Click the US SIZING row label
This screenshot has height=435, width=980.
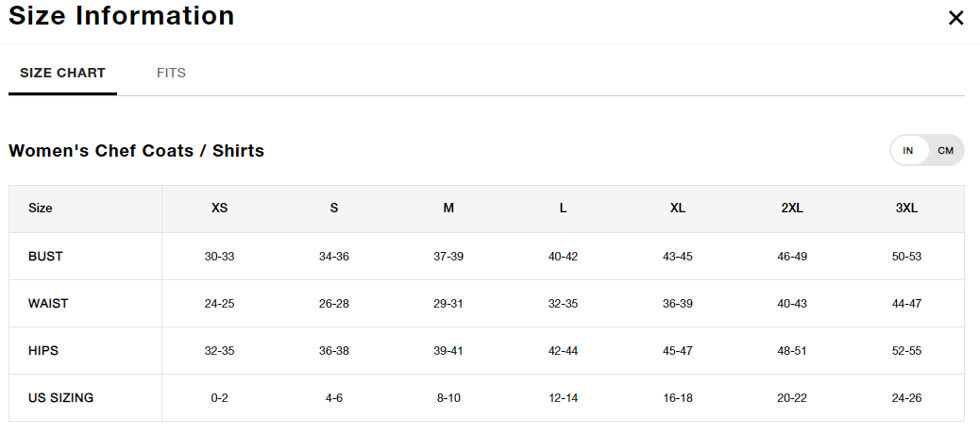pyautogui.click(x=60, y=397)
